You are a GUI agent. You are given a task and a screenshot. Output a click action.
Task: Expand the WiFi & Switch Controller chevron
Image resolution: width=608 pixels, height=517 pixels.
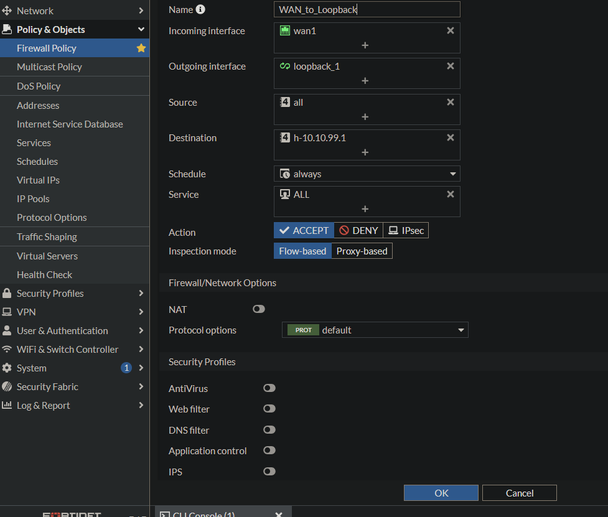click(141, 349)
